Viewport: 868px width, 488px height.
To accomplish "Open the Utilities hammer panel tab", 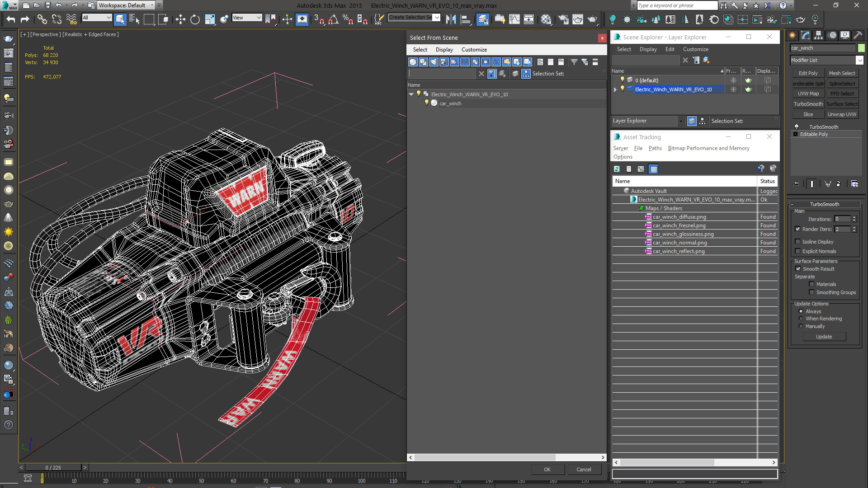I will tap(858, 35).
